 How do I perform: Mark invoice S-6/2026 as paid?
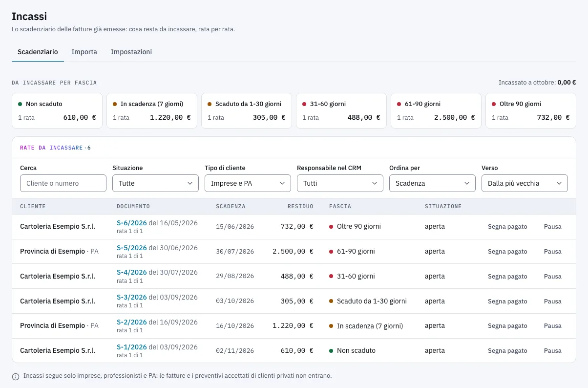coord(507,227)
